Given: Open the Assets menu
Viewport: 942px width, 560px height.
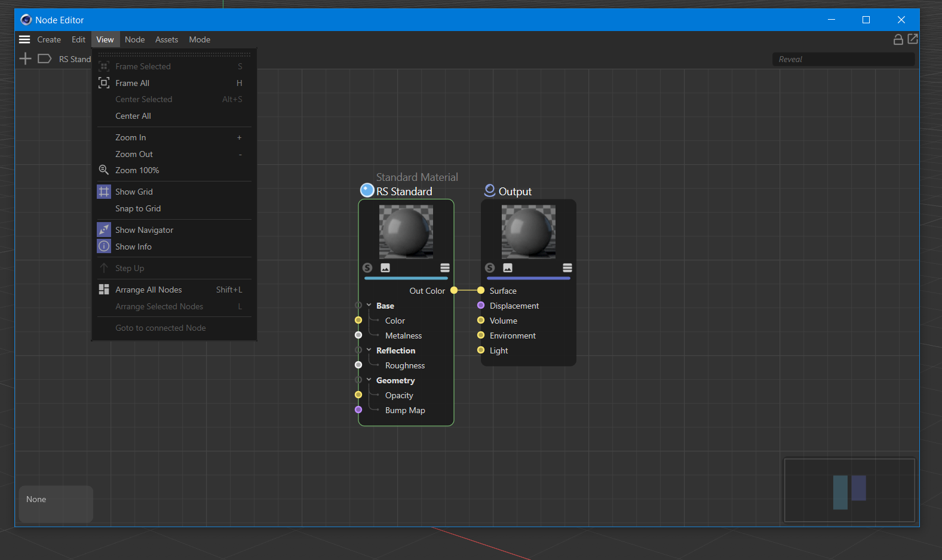Looking at the screenshot, I should (167, 39).
